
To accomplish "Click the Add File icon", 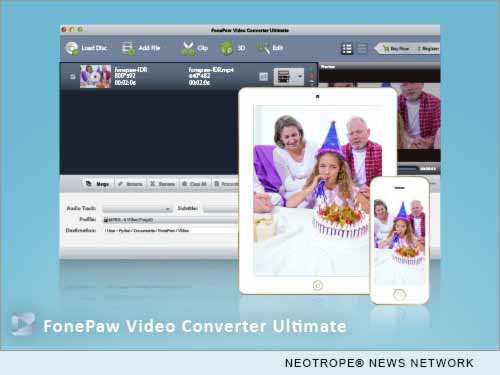I will pos(128,48).
